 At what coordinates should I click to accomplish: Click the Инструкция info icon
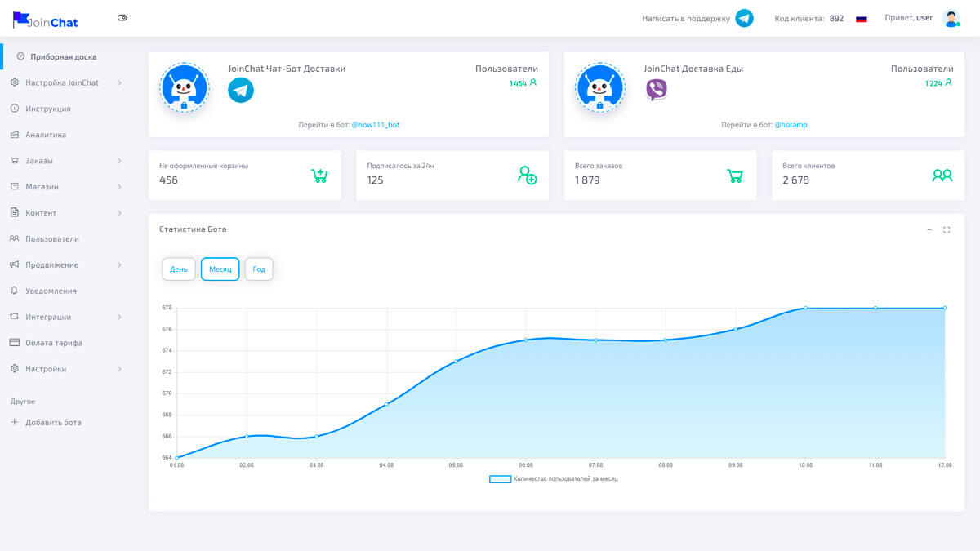pos(14,109)
